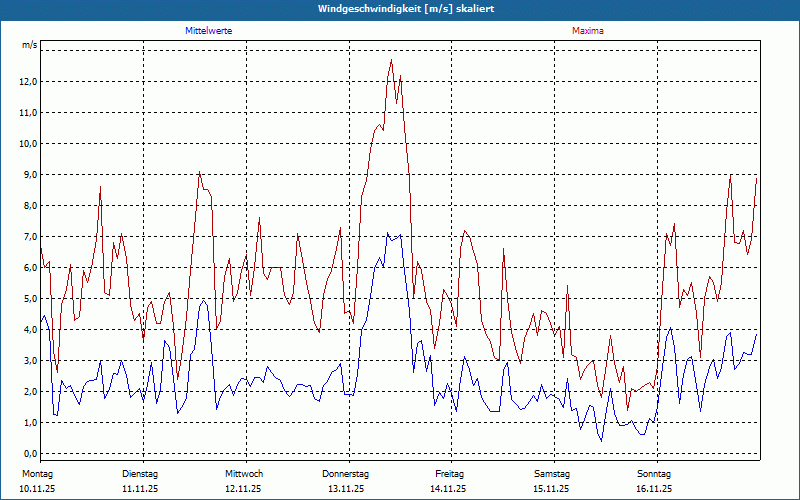Click the Dienstag day label
This screenshot has height=500, width=800.
tap(140, 474)
